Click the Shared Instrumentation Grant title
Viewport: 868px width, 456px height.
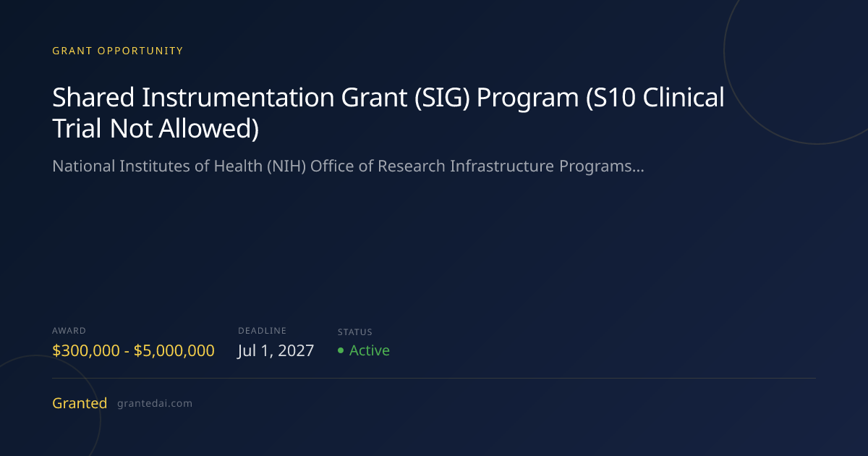point(388,112)
